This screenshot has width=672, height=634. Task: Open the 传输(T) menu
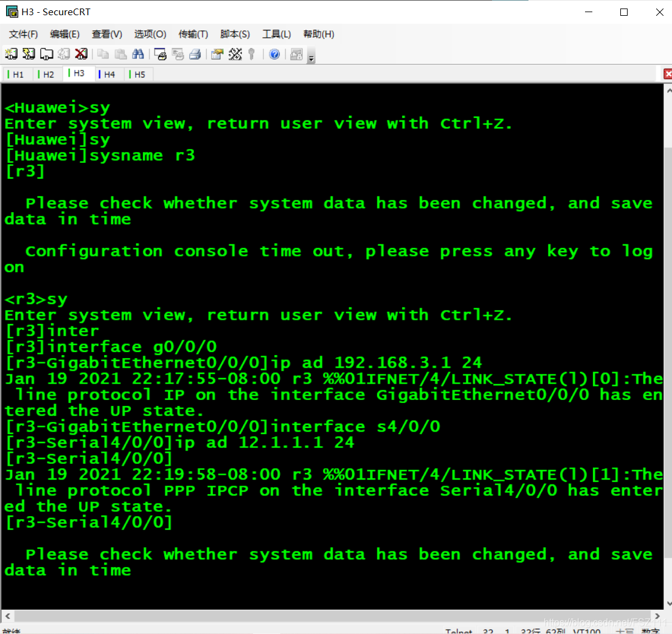[193, 34]
